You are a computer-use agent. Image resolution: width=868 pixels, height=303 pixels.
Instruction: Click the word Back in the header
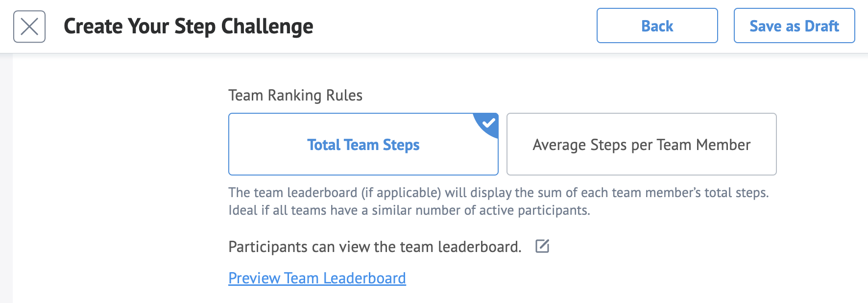coord(657,26)
